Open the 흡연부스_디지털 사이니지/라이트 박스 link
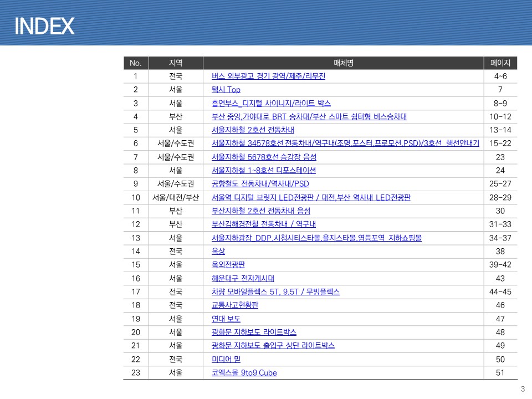Image resolution: width=532 pixels, height=399 pixels. click(x=271, y=103)
